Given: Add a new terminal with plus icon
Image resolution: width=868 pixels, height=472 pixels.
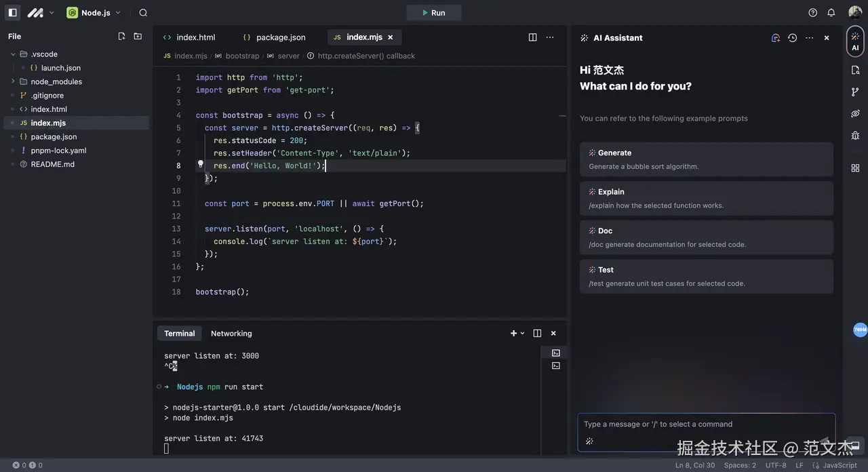Looking at the screenshot, I should (x=513, y=333).
